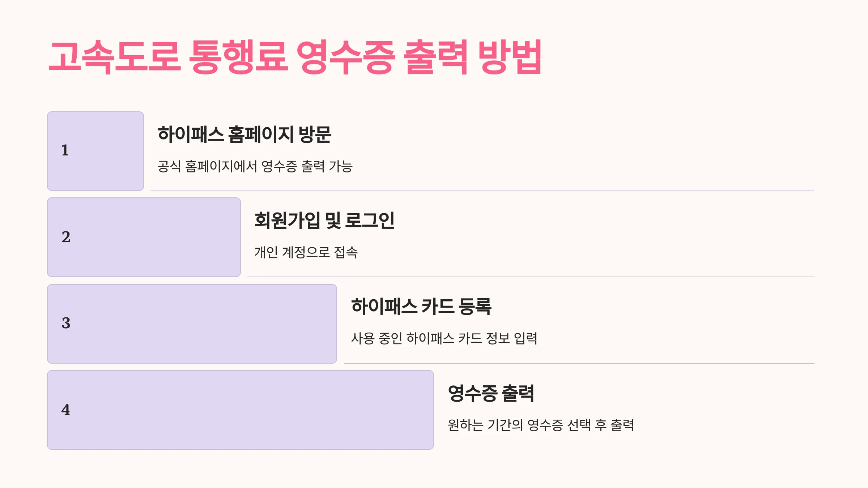Click heading 하이패스 홈페이지 방문

[244, 134]
